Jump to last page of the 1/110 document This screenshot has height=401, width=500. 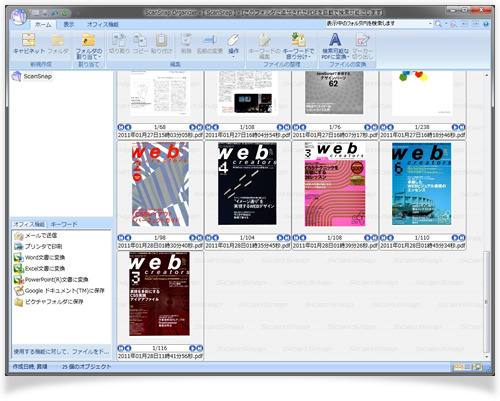(x=462, y=238)
